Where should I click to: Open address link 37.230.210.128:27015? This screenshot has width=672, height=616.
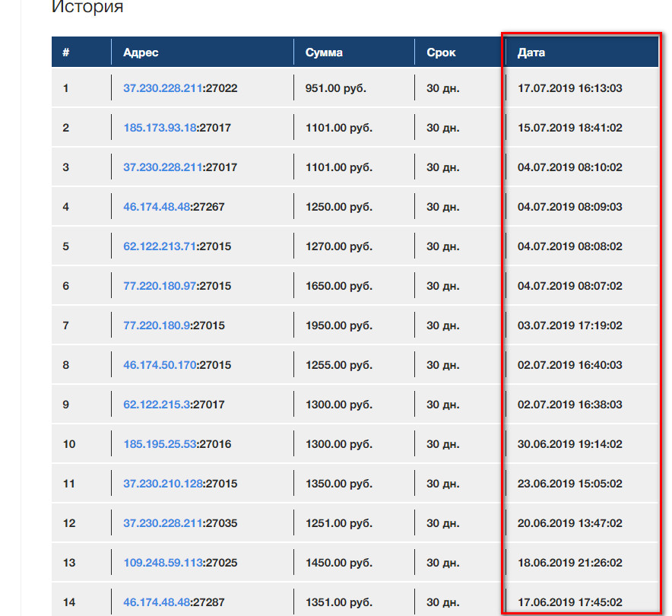click(x=180, y=484)
